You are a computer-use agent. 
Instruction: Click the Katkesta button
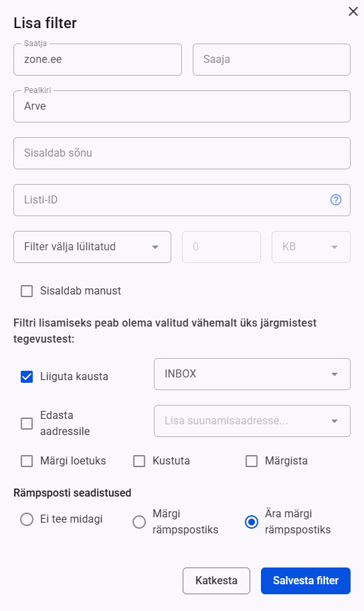click(216, 581)
